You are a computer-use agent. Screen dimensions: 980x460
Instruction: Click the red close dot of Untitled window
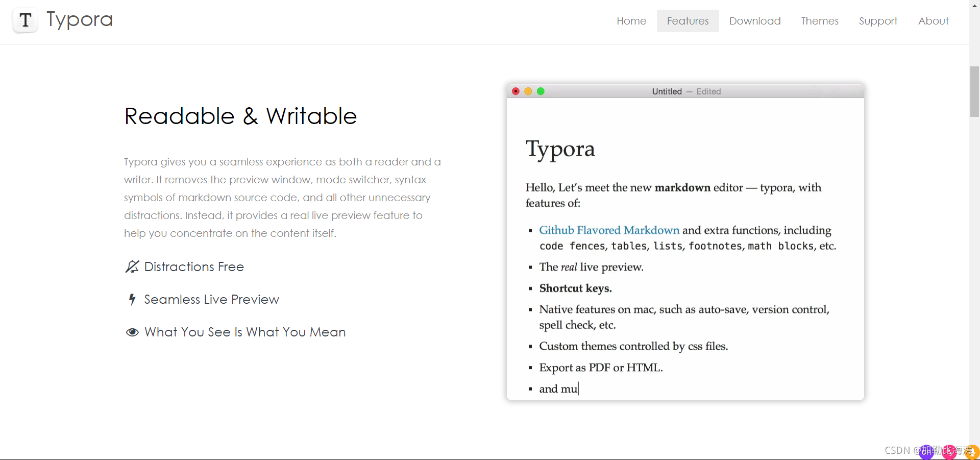[516, 91]
